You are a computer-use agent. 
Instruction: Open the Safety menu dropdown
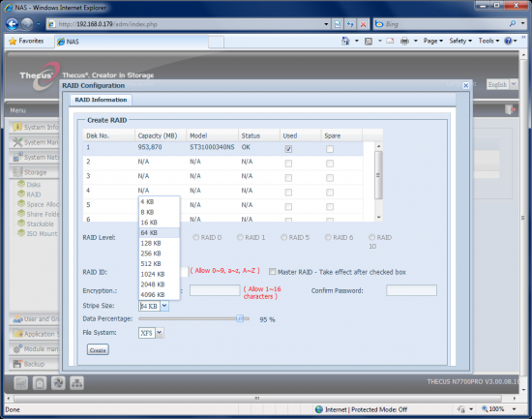pyautogui.click(x=460, y=41)
